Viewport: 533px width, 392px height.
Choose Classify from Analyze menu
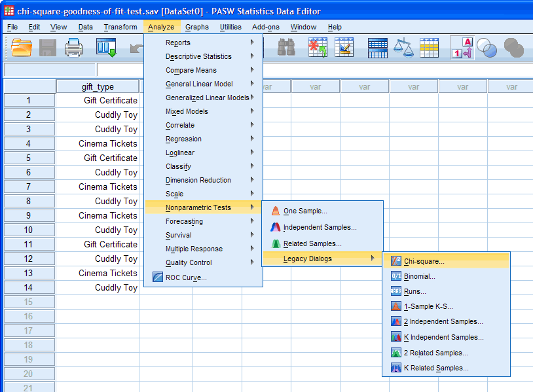(x=203, y=166)
